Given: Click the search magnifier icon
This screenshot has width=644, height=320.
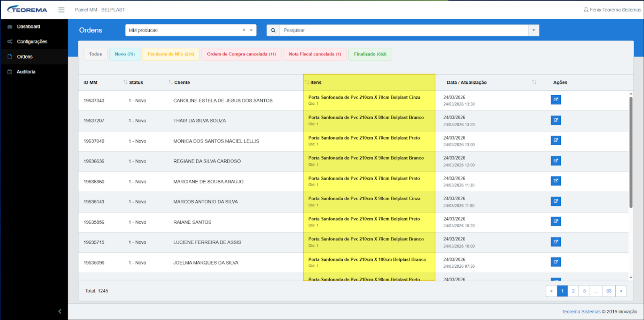Looking at the screenshot, I should point(273,30).
